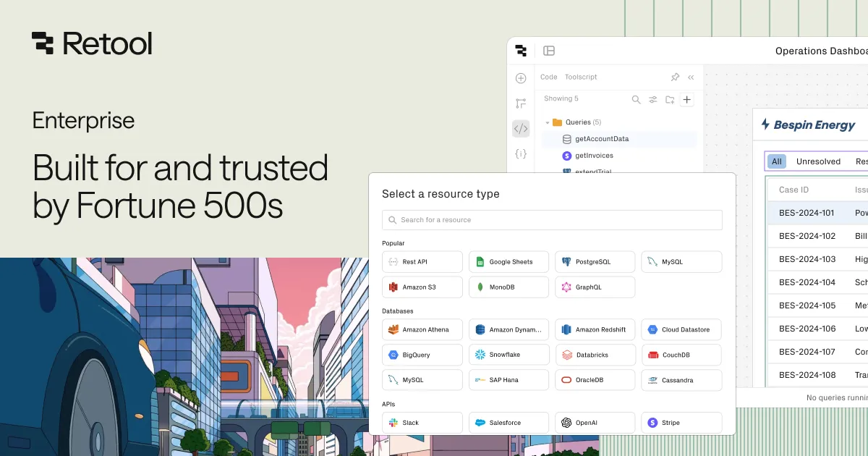Choose the MonoDB resource
Image resolution: width=868 pixels, height=456 pixels.
(509, 287)
